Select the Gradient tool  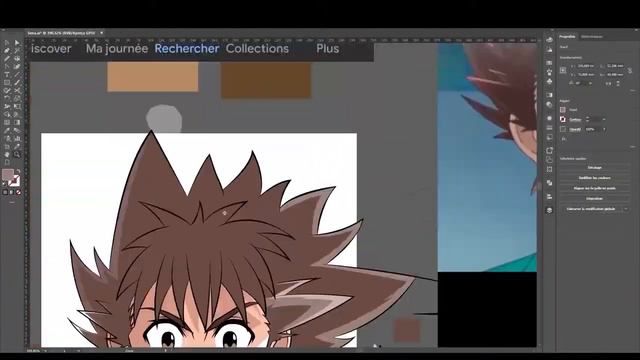pos(17,122)
